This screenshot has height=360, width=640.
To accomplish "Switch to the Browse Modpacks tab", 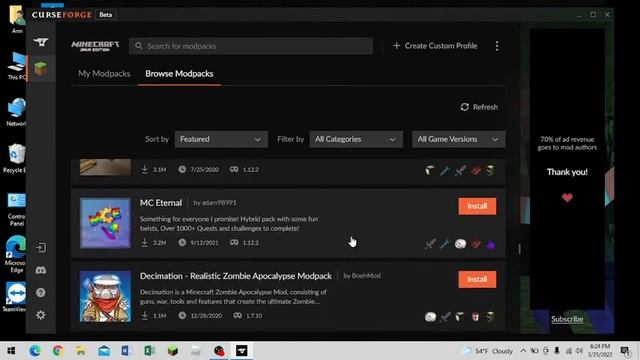I will [x=179, y=73].
